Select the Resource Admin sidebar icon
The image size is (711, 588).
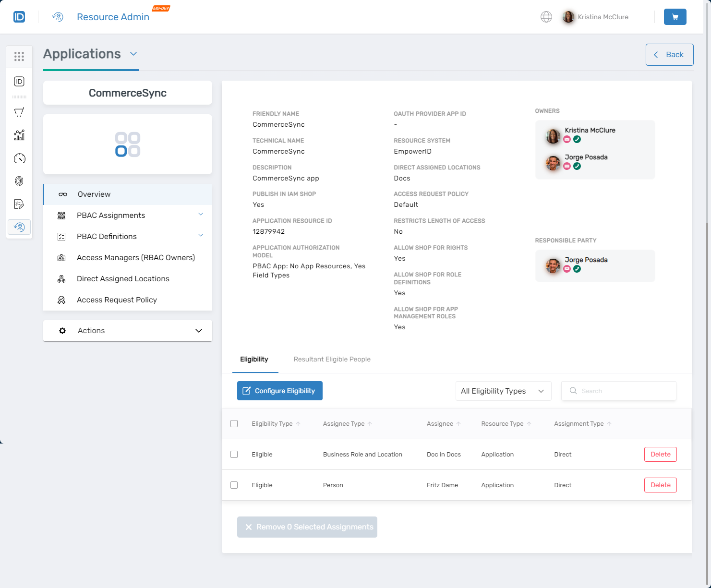click(x=19, y=227)
